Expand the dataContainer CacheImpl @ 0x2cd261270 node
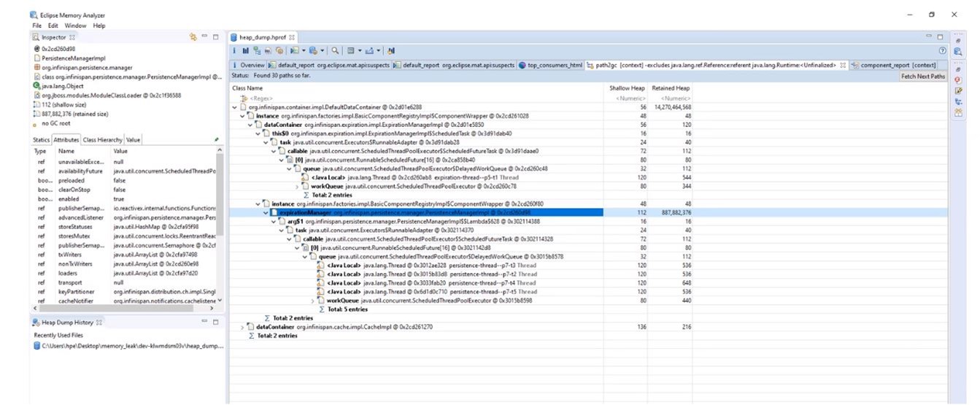The height and width of the screenshot is (405, 980). (242, 327)
